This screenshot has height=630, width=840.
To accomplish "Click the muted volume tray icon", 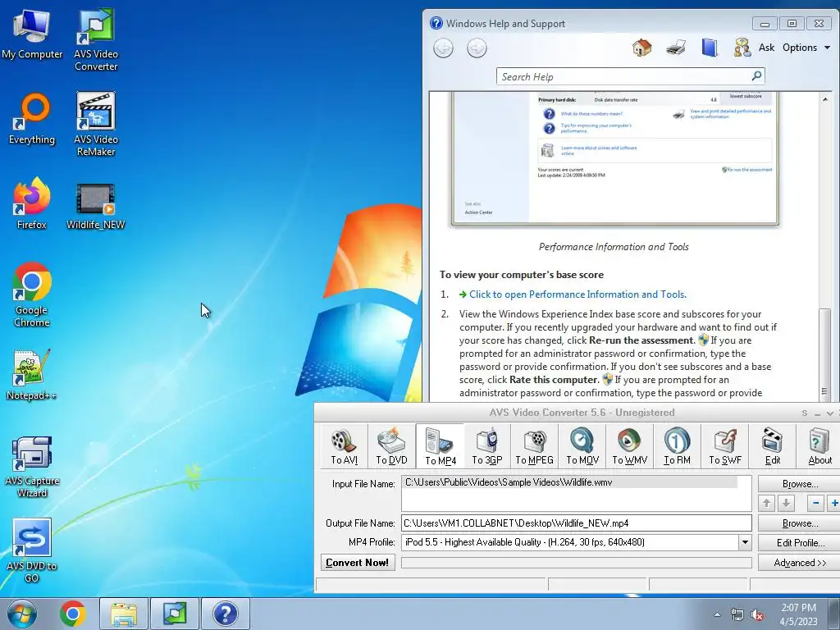I will pyautogui.click(x=757, y=615).
